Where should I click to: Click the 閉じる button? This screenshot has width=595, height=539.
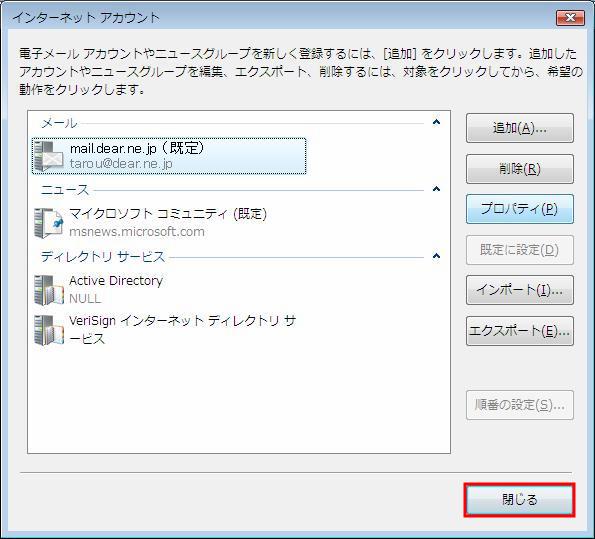(x=519, y=500)
